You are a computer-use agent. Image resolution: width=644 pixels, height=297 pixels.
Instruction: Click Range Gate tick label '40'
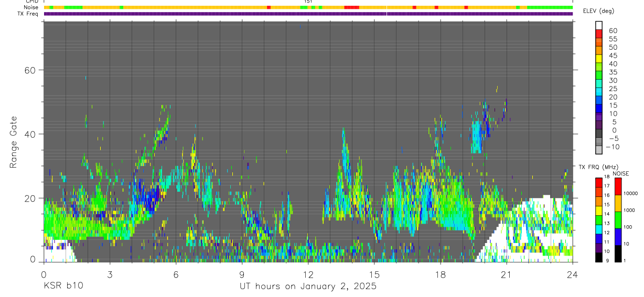click(30, 134)
